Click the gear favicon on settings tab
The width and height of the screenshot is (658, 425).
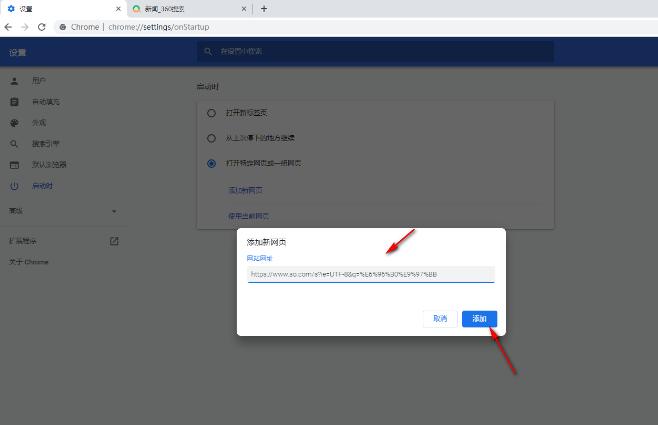point(11,9)
